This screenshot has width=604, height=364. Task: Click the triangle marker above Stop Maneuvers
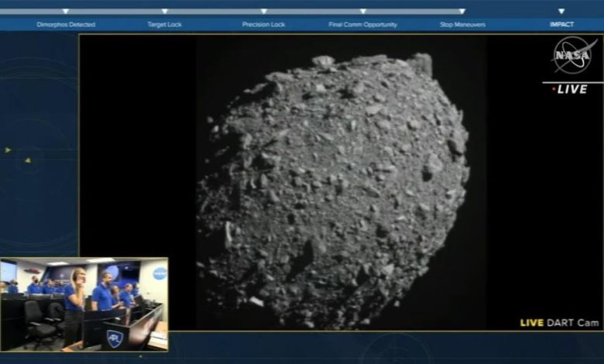click(x=462, y=12)
